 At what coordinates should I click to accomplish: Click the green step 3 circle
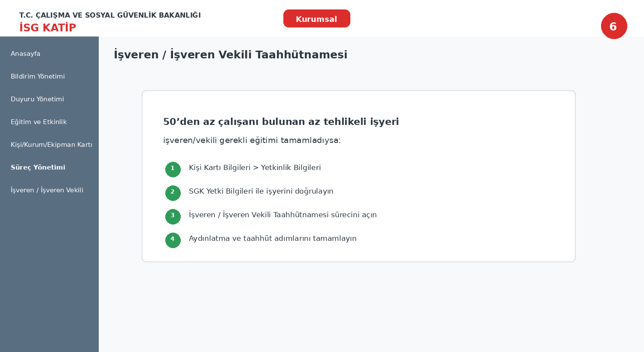pyautogui.click(x=173, y=217)
